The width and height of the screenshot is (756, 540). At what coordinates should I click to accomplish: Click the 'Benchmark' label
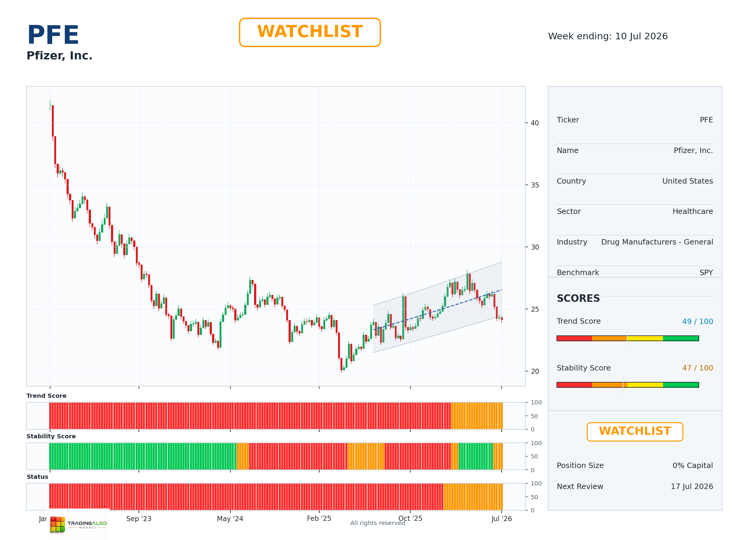[x=578, y=273]
